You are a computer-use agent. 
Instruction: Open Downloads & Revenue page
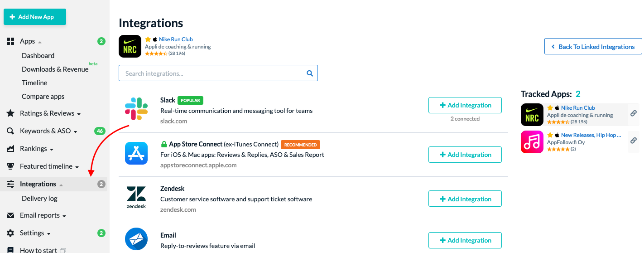click(x=55, y=69)
